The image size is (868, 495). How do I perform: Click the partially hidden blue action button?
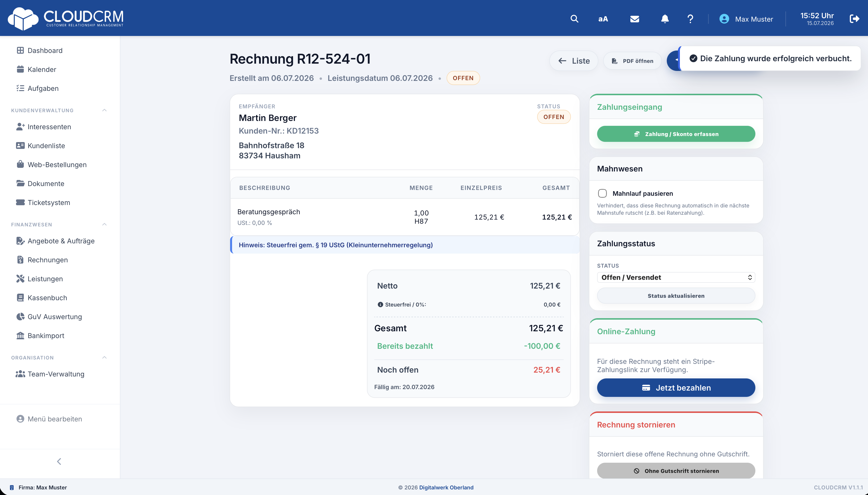[x=673, y=60]
